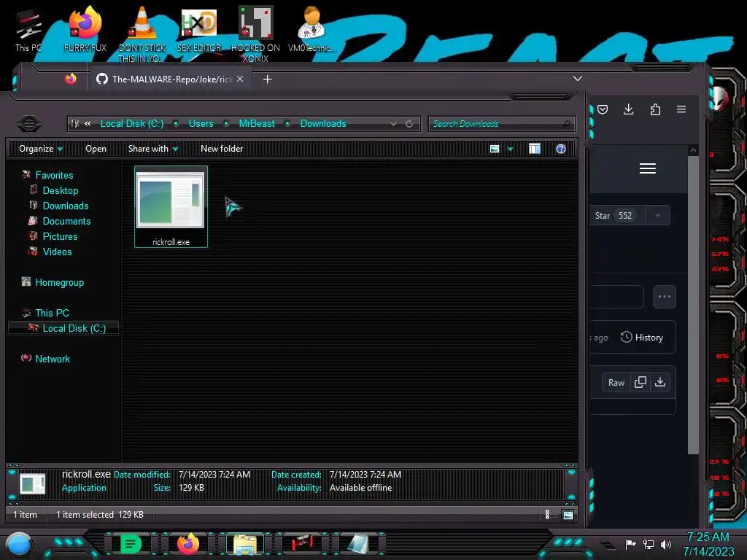This screenshot has width=747, height=560.
Task: Go to Users breadcrumb
Action: pos(201,124)
